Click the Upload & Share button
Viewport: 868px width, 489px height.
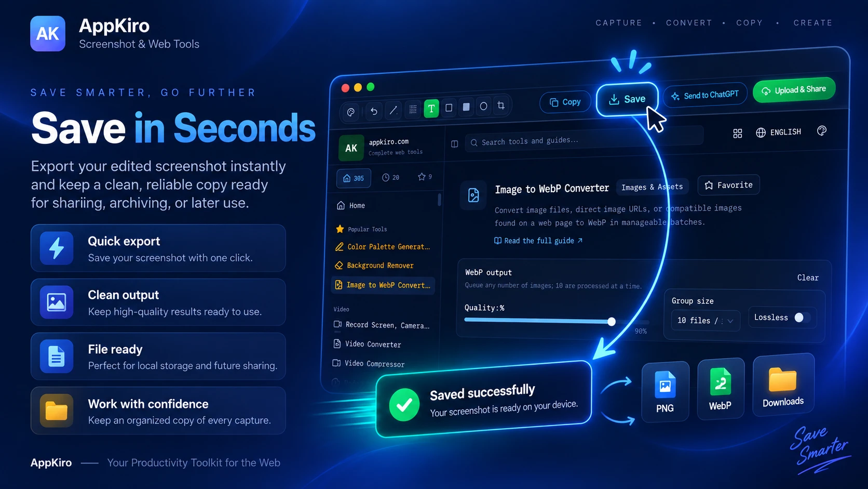point(794,90)
